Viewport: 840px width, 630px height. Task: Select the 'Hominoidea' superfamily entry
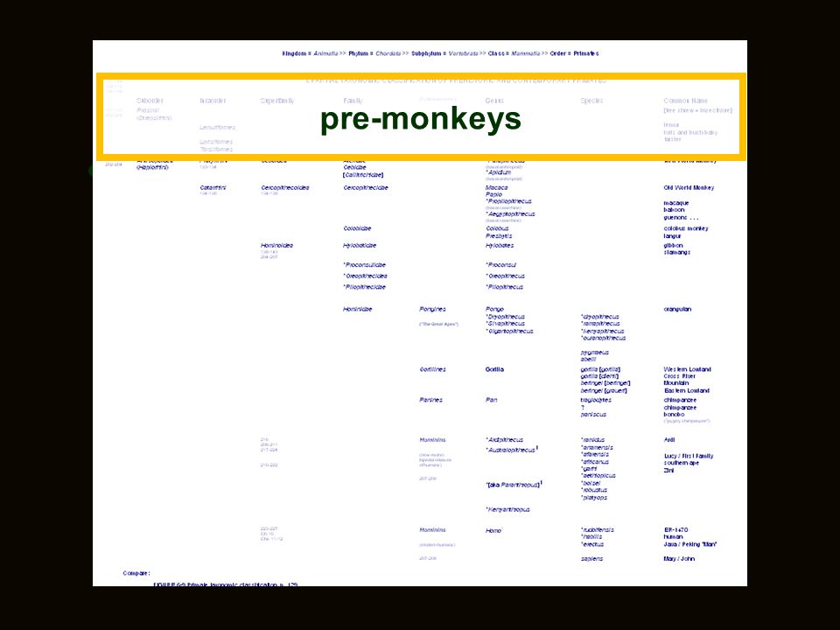[277, 245]
